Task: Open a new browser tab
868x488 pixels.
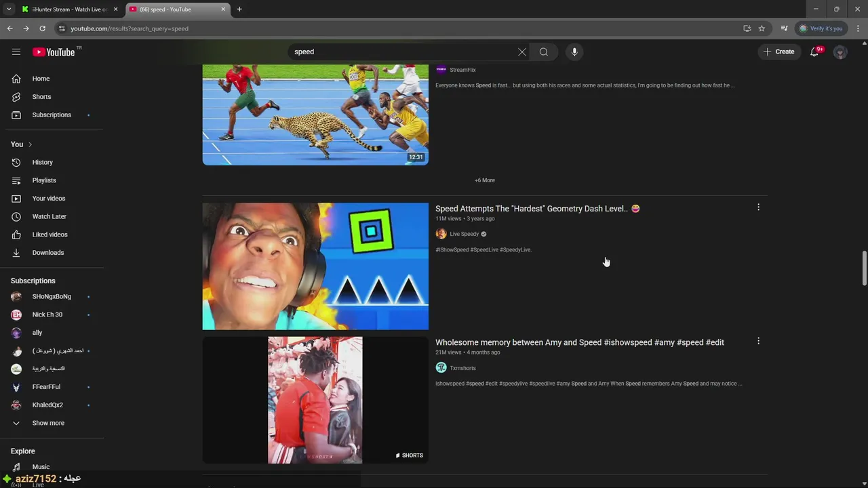Action: (x=239, y=9)
